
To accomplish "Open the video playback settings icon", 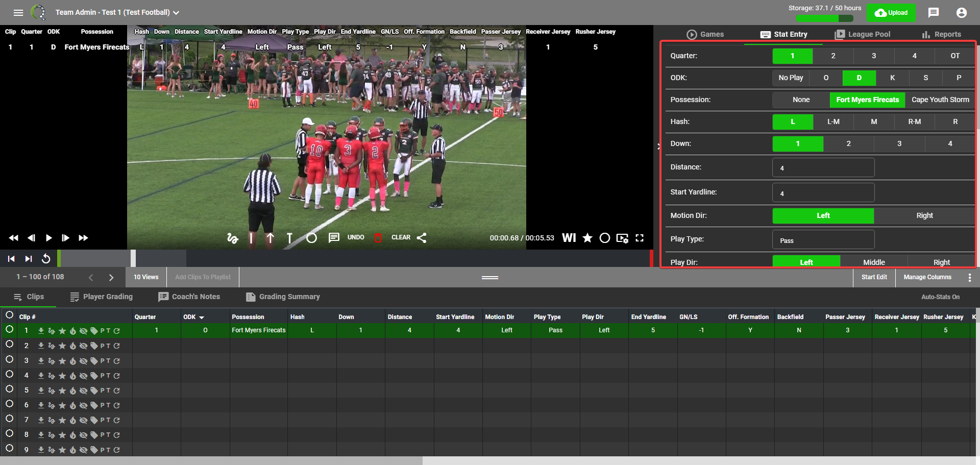I will [x=622, y=238].
